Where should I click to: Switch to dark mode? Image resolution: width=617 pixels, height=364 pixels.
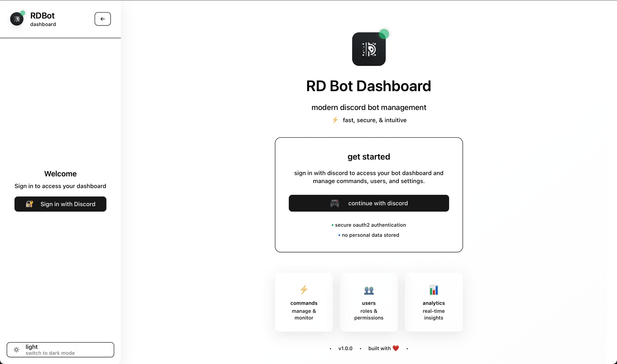tap(60, 350)
